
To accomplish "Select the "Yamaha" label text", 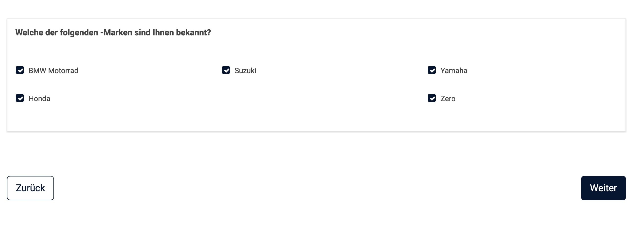I will click(x=454, y=71).
